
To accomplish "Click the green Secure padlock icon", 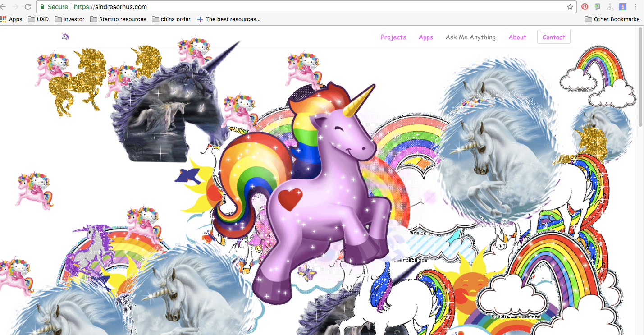I will click(x=42, y=7).
